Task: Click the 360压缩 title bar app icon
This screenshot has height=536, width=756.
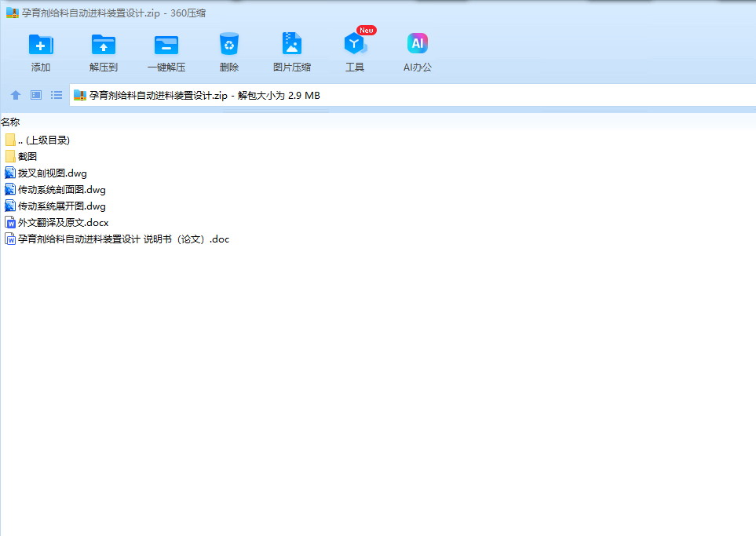Action: pyautogui.click(x=12, y=13)
